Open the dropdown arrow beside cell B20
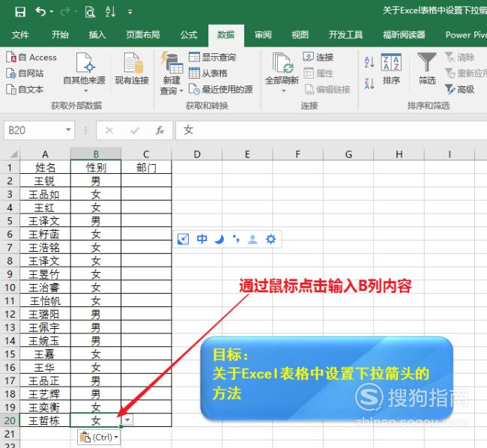This screenshot has height=448, width=487. pyautogui.click(x=127, y=420)
